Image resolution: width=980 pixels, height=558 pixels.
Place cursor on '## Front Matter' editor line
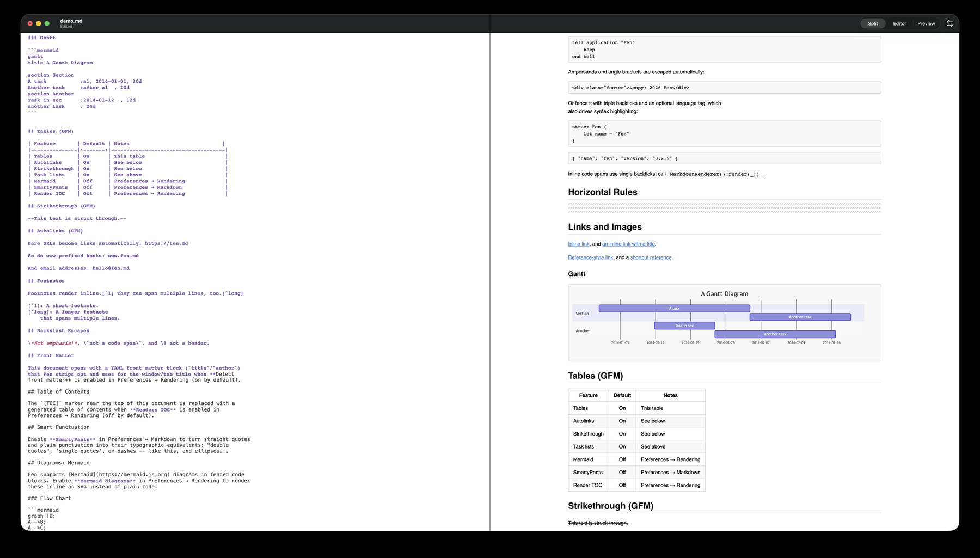click(x=51, y=355)
